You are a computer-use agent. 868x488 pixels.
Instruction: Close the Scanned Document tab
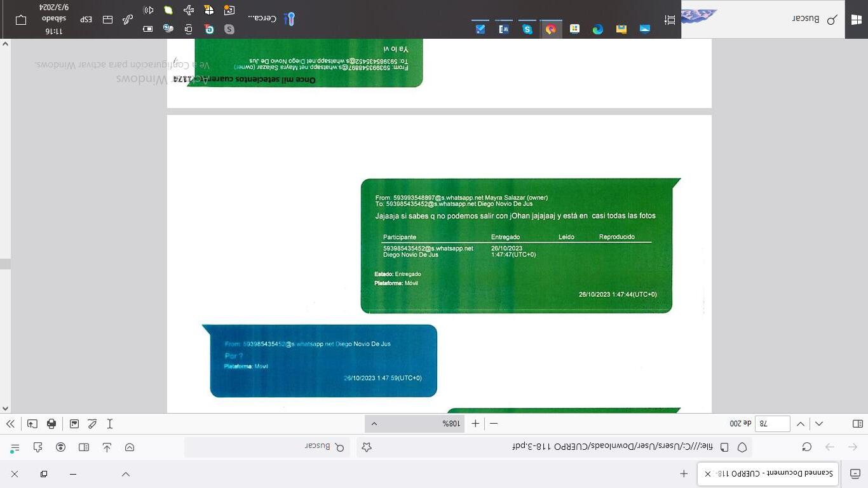tap(708, 474)
